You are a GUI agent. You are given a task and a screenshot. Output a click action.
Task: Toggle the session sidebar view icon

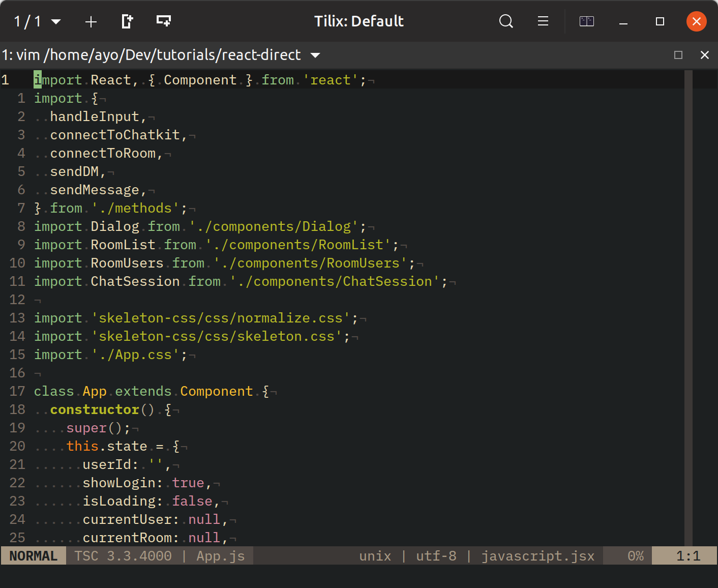click(586, 21)
